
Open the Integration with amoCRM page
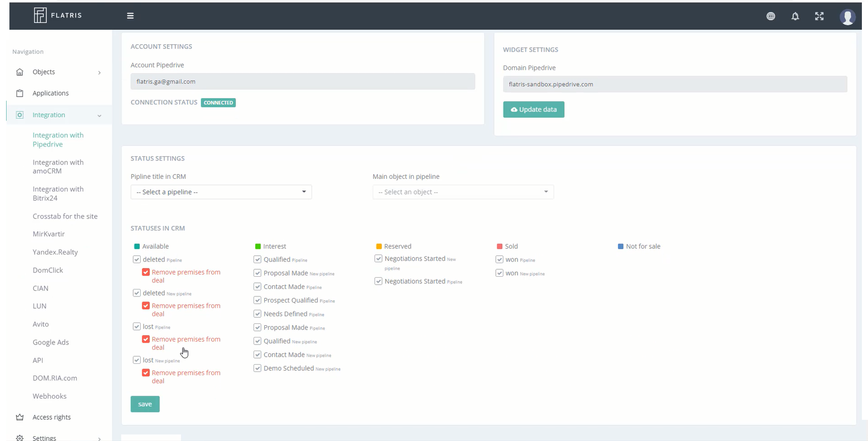(58, 167)
